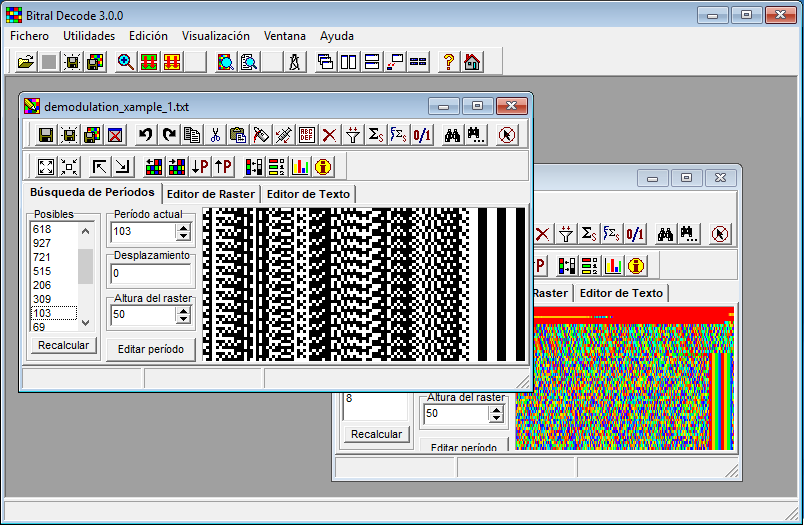Click the Editar período button in front window
Image resolution: width=804 pixels, height=525 pixels.
point(151,349)
